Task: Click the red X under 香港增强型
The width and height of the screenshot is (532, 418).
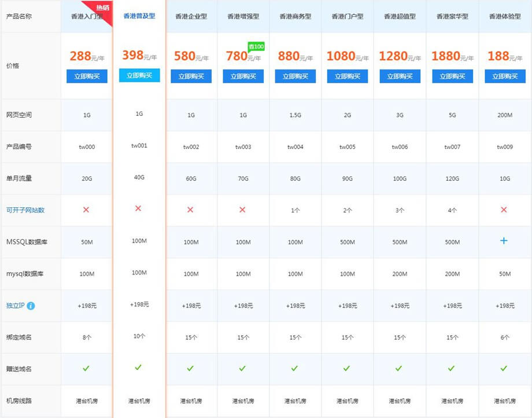Action: pos(243,209)
